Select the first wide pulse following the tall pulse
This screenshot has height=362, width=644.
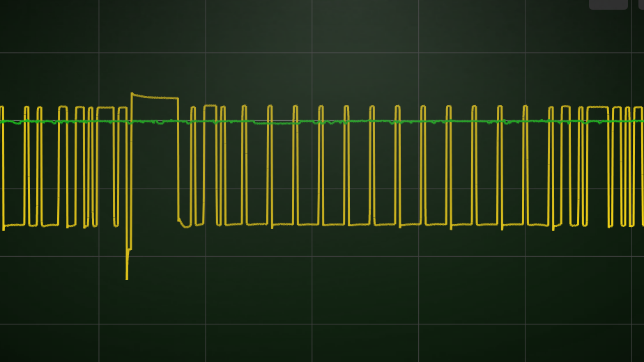coord(210,106)
